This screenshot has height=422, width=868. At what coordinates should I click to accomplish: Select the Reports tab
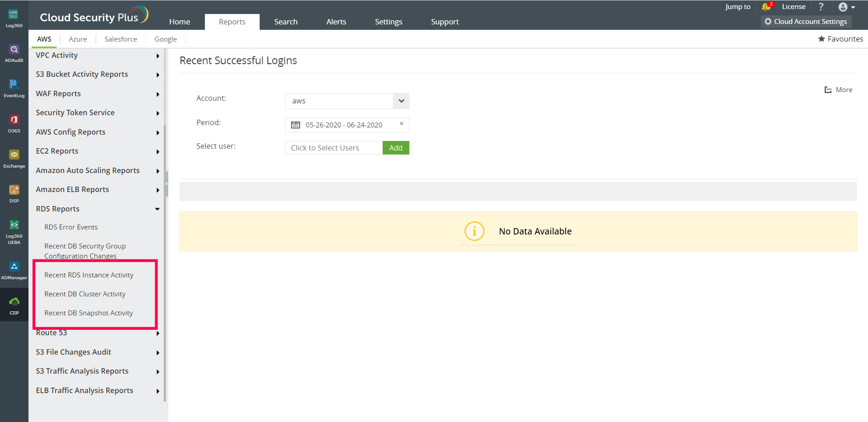[232, 22]
